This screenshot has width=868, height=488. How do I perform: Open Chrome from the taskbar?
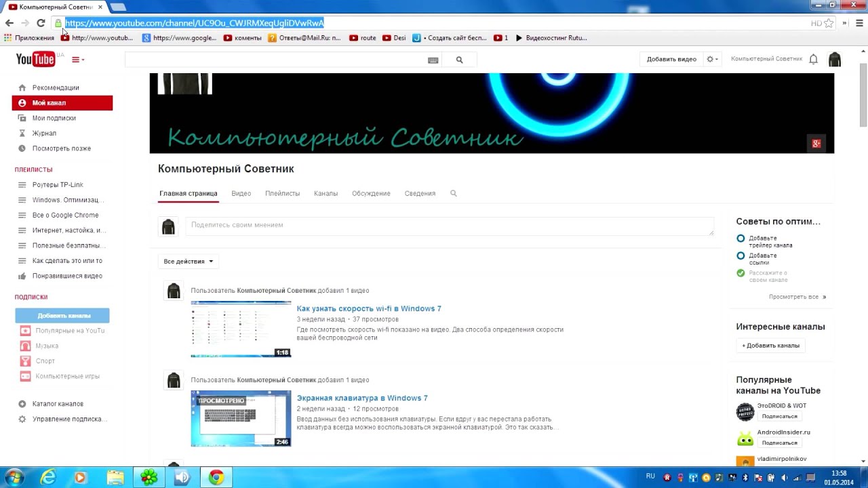(x=216, y=478)
